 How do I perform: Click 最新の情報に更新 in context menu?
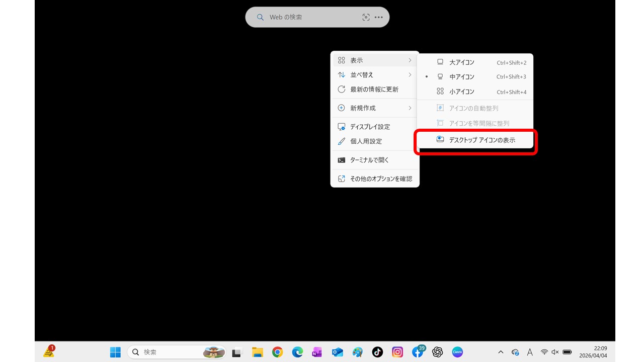(374, 89)
